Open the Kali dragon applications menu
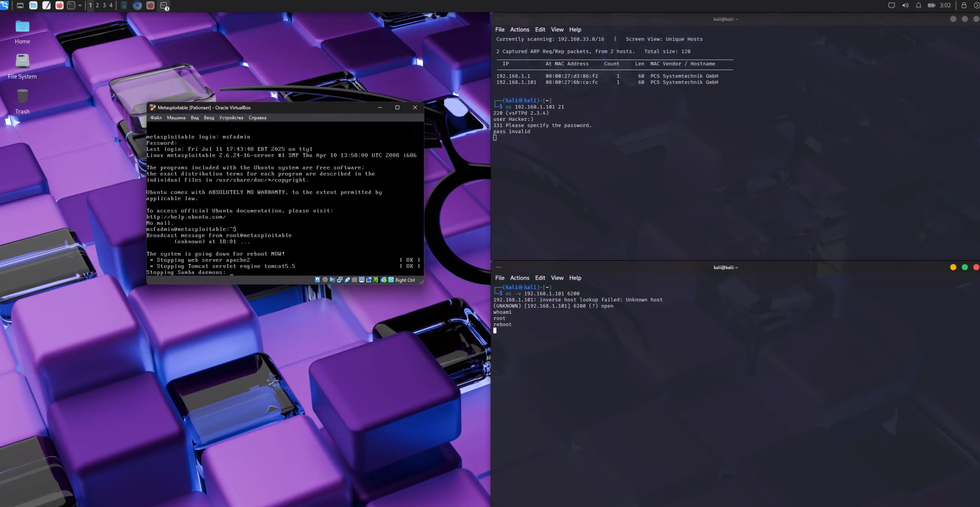980x507 pixels. pyautogui.click(x=5, y=5)
